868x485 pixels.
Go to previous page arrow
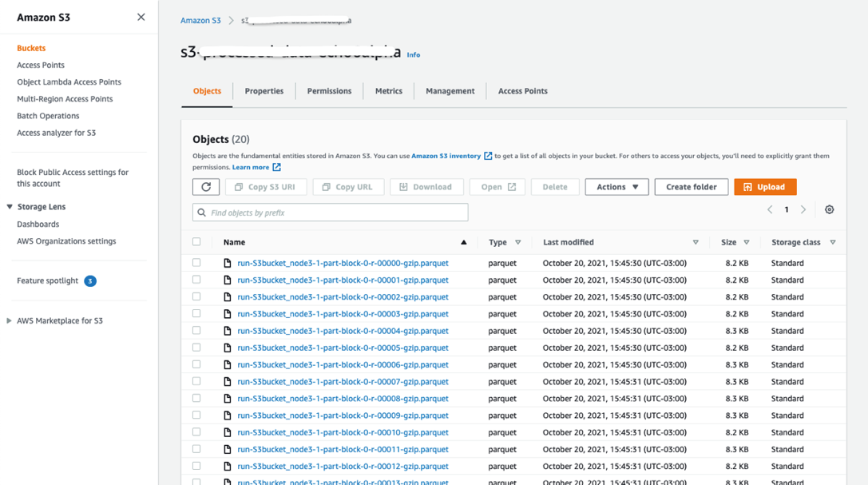(770, 209)
